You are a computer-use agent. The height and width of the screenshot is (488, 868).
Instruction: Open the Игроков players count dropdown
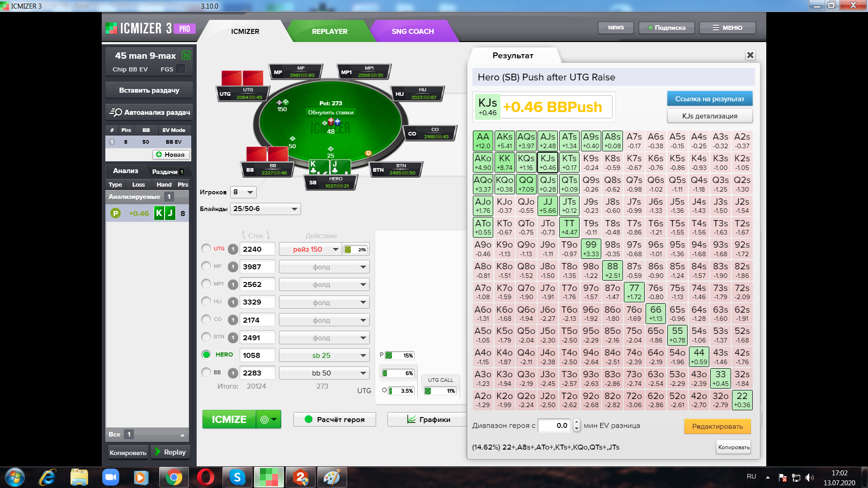243,192
